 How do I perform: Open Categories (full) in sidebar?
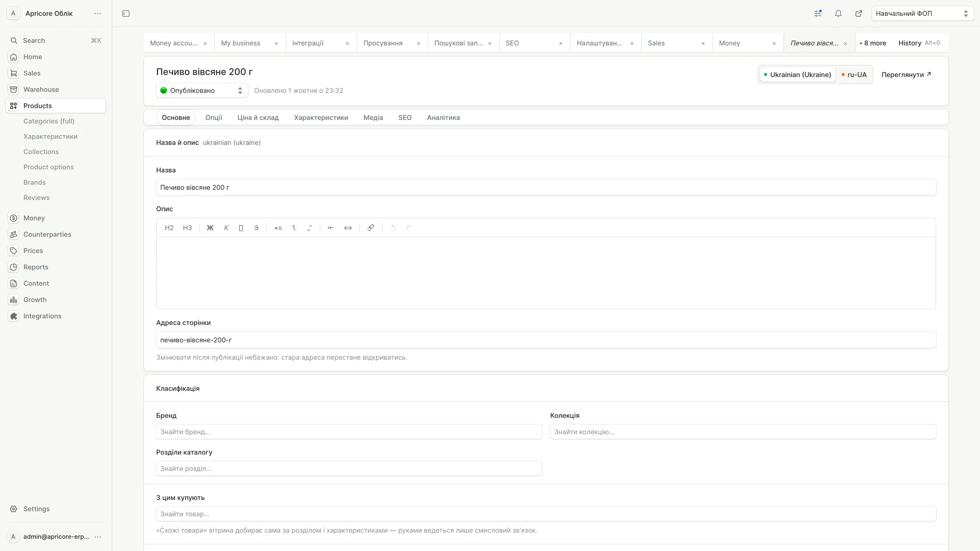[x=49, y=121]
